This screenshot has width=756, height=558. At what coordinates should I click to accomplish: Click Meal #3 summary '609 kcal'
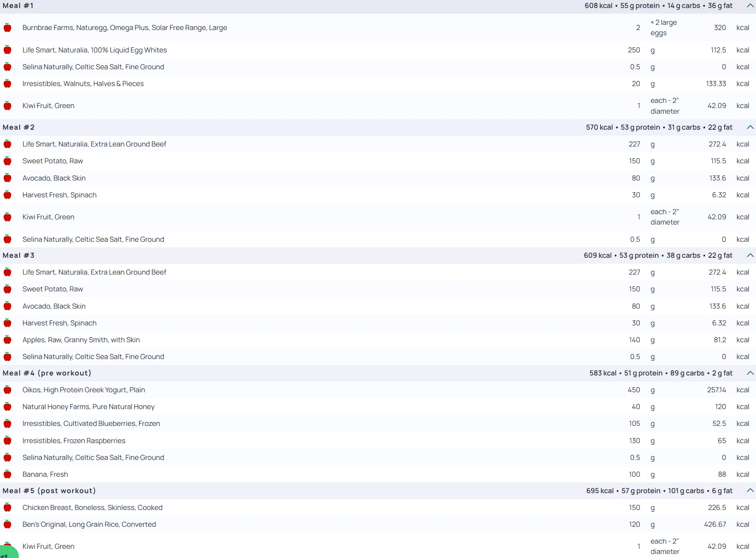[598, 255]
